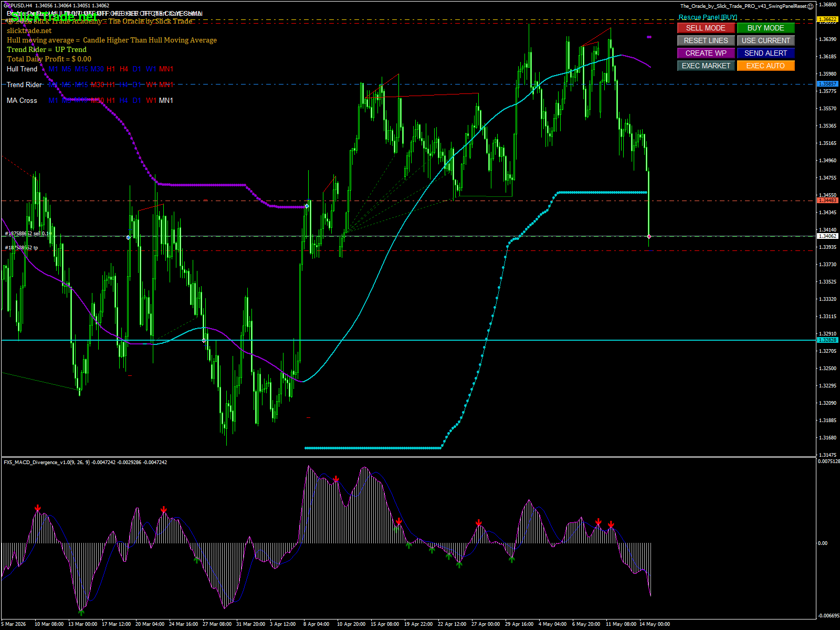Click the SELL MODE button

click(x=706, y=28)
